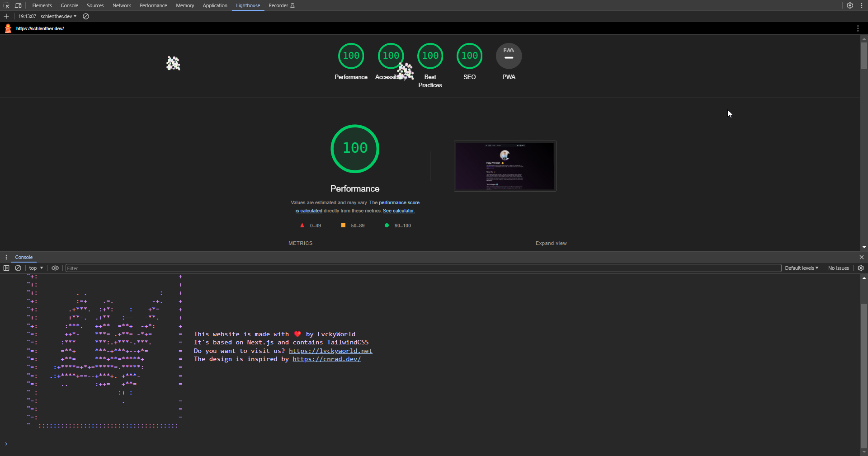Click the inspect element picker icon
The image size is (868, 456).
[x=6, y=5]
